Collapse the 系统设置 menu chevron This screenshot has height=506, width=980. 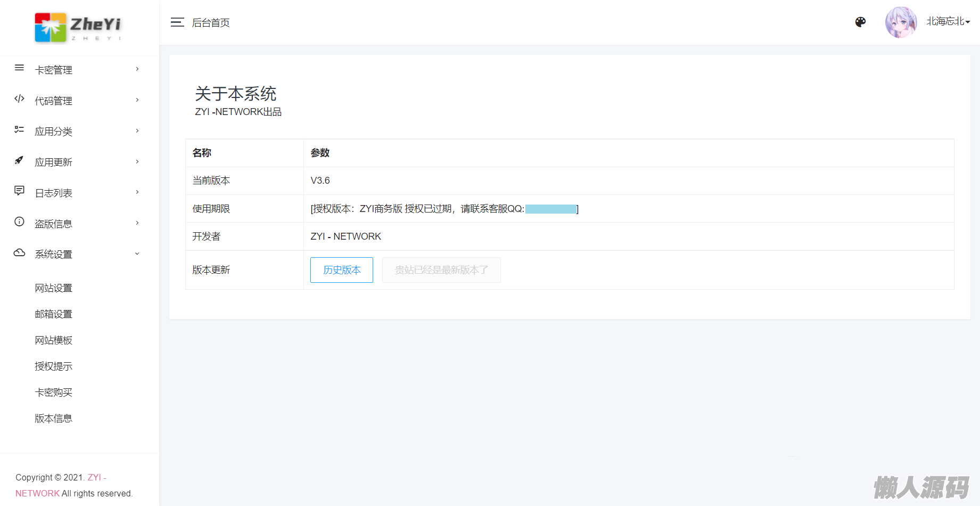137,254
